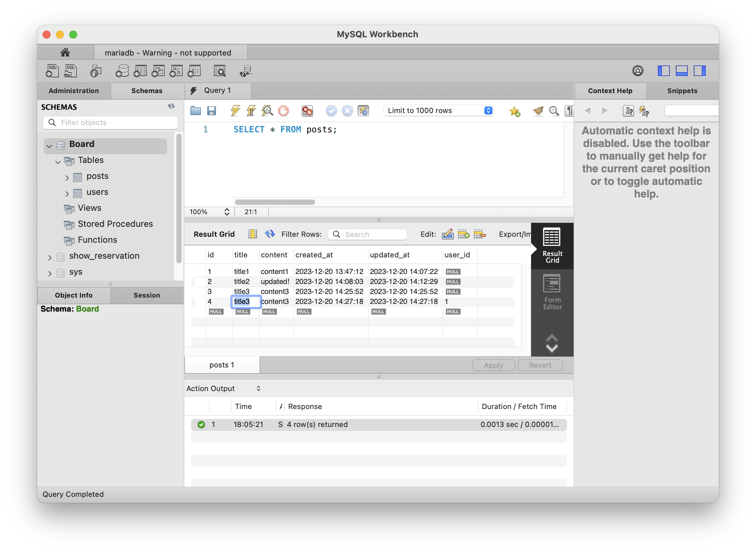Toggle invisible characters pilcrow icon
This screenshot has height=552, width=756.
(569, 111)
